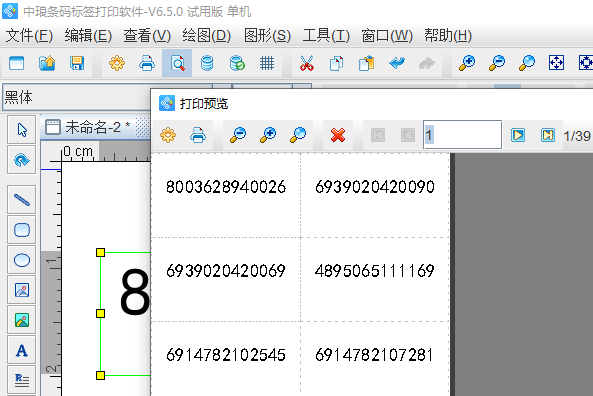Viewport: 593px width, 396px height.
Task: Click the plain magnifier in print preview
Action: [x=298, y=135]
